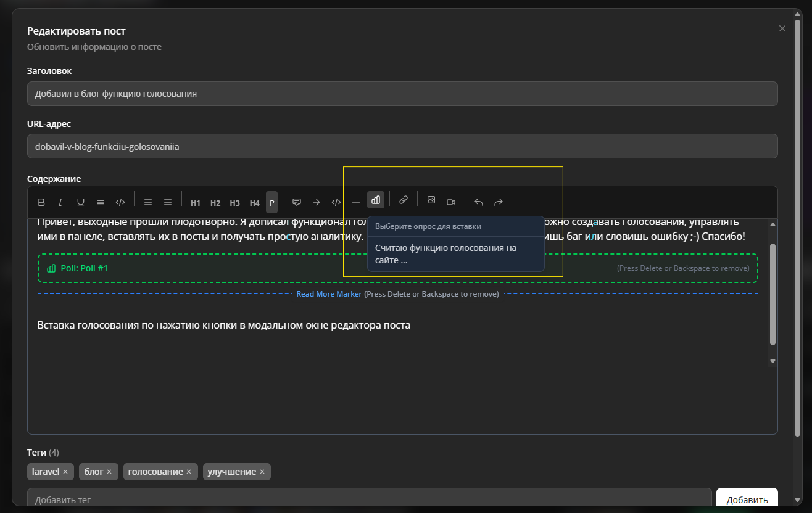Apply the H3 heading style

coord(234,203)
